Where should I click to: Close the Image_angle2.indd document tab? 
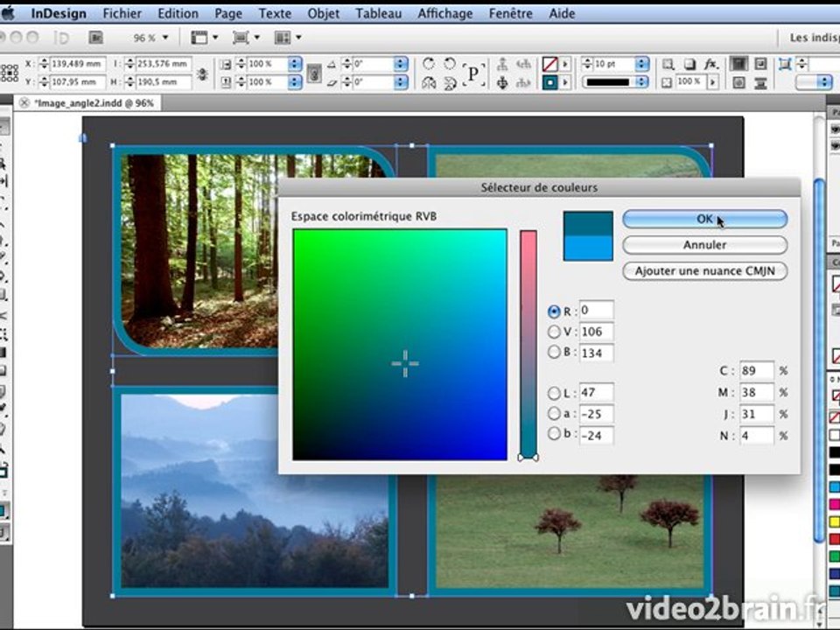point(24,102)
